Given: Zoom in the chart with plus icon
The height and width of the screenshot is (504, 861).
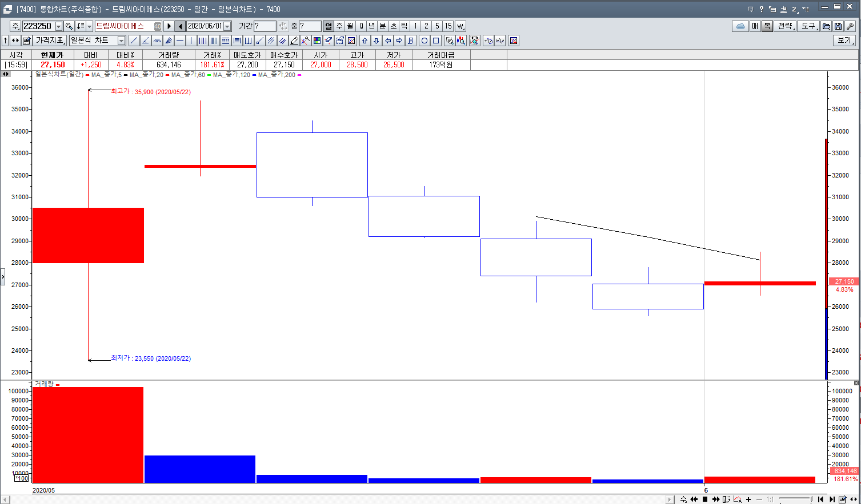Looking at the screenshot, I should click(748, 499).
